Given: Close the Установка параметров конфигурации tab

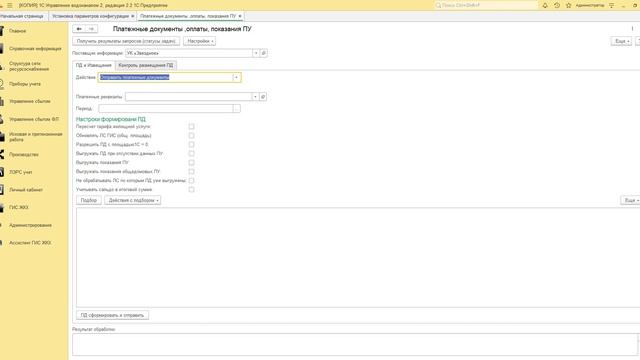Looking at the screenshot, I should click(x=133, y=16).
